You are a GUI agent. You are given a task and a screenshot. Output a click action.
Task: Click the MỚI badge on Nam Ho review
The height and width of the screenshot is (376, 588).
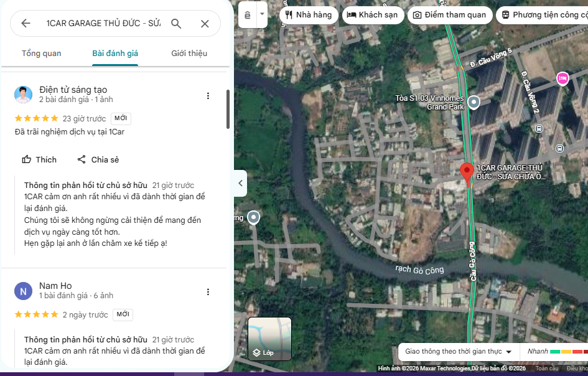coord(123,314)
